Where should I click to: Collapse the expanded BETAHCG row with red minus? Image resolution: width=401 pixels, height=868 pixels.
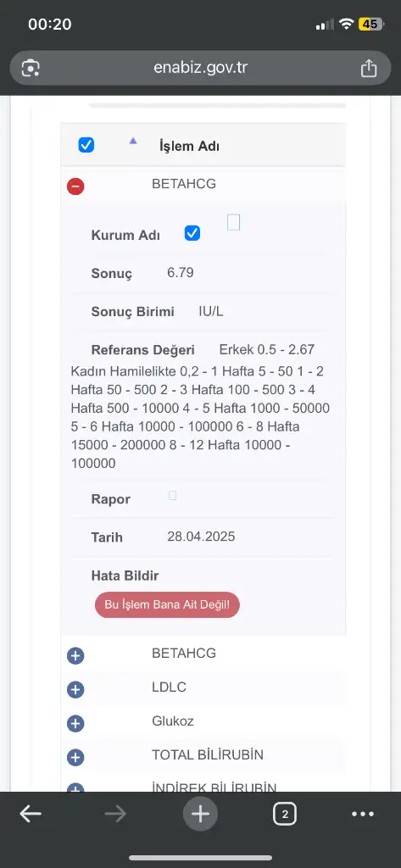point(75,186)
